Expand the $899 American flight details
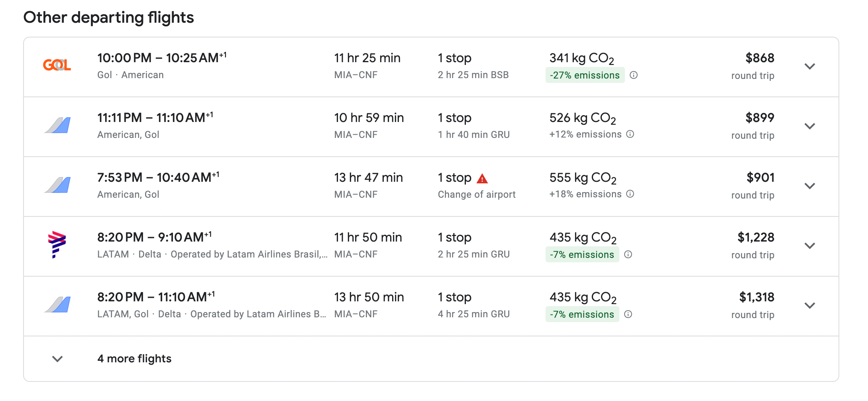This screenshot has height=401, width=868. point(809,126)
